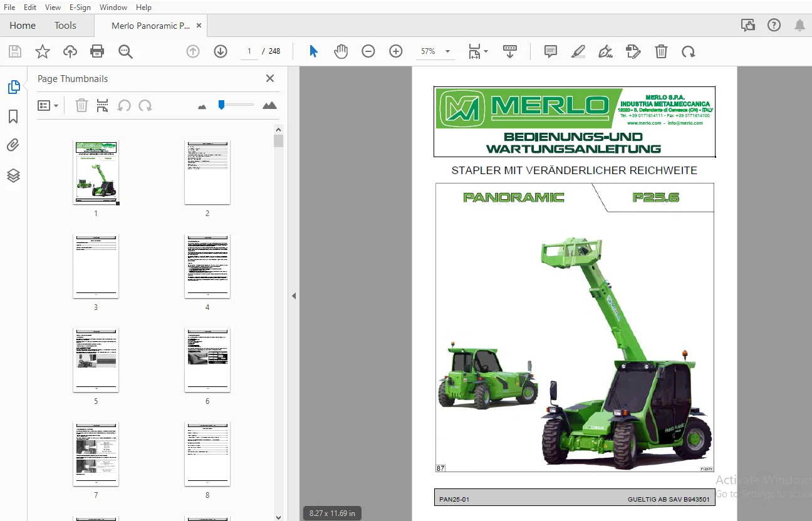This screenshot has height=521, width=812.
Task: Open the Help menu
Action: point(143,8)
